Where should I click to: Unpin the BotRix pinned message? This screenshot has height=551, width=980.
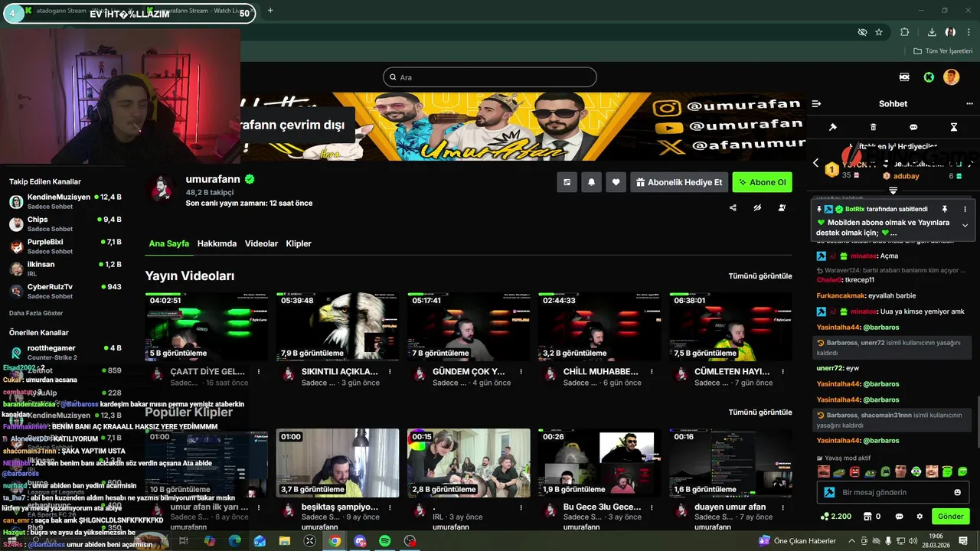pos(945,209)
